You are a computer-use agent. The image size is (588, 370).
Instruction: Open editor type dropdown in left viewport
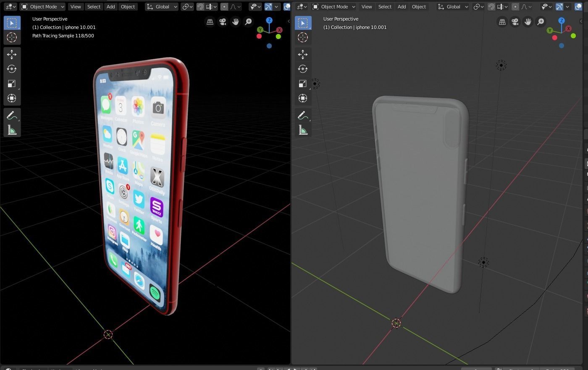[x=10, y=7]
